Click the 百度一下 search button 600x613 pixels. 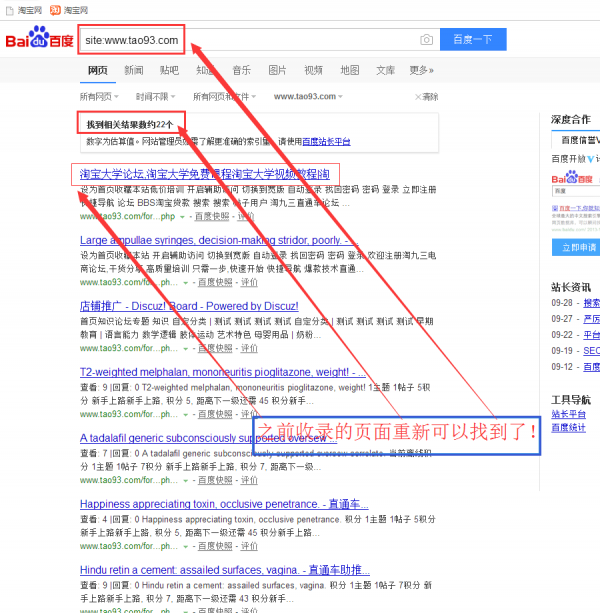473,39
